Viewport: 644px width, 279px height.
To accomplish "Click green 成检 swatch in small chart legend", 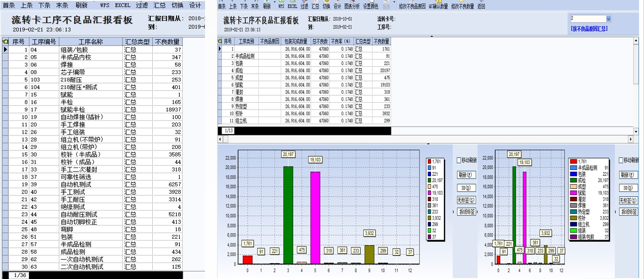I will click(x=573, y=180).
